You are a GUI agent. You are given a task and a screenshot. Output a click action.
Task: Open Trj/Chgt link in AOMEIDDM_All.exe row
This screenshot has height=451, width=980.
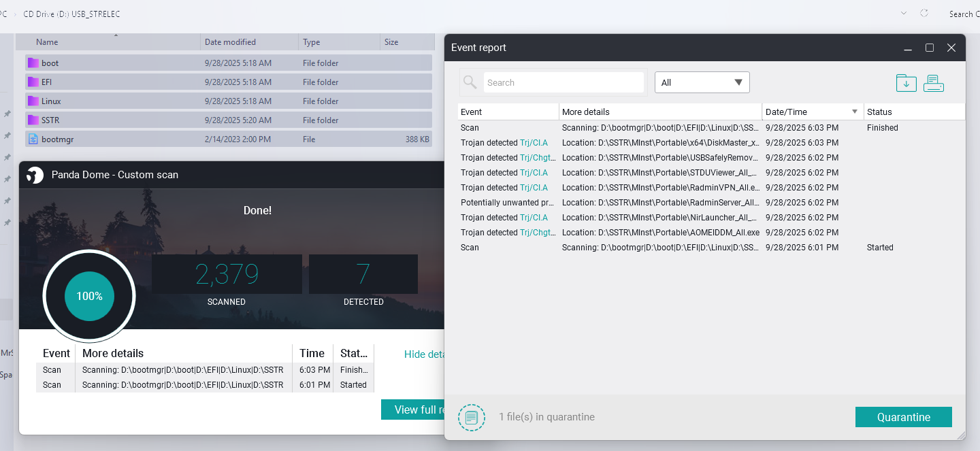point(538,233)
